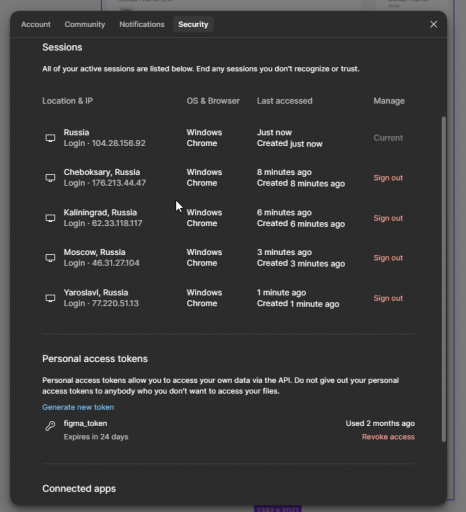Open the Community tab

click(x=85, y=24)
